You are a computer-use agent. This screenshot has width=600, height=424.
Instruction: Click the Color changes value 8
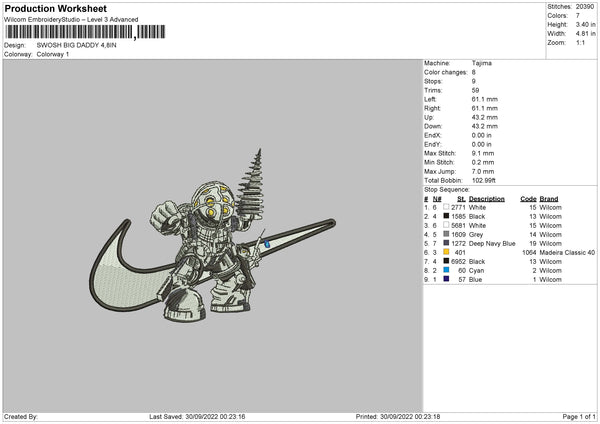click(474, 72)
